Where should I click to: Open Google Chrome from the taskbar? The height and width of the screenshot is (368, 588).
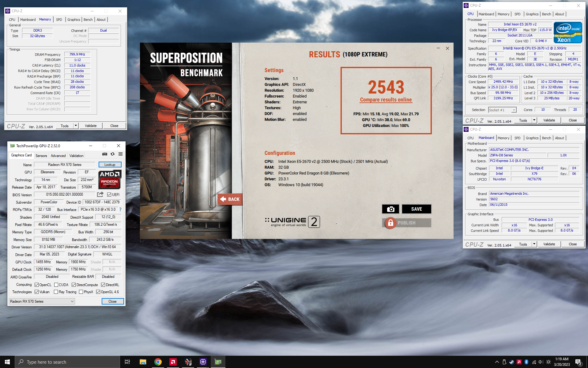(158, 362)
